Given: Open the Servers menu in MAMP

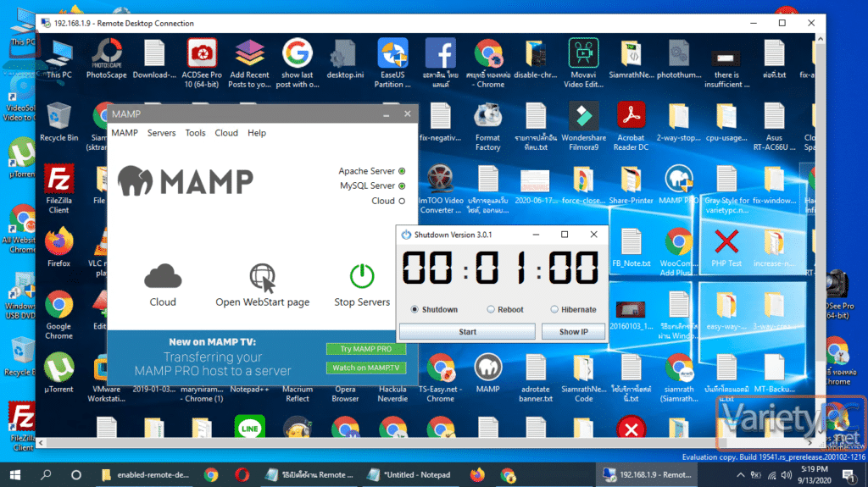Looking at the screenshot, I should [161, 133].
